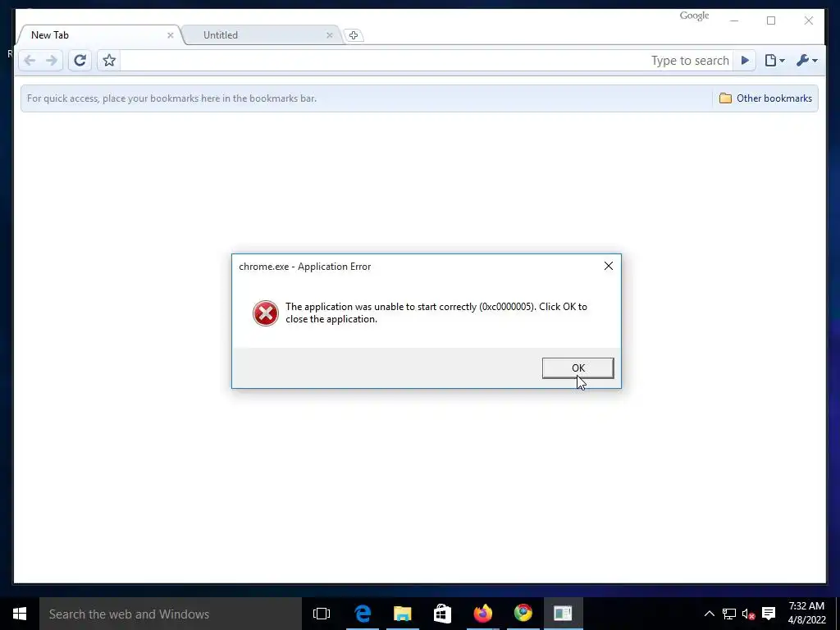The width and height of the screenshot is (840, 630).
Task: Close the New Tab tab
Action: tap(171, 35)
